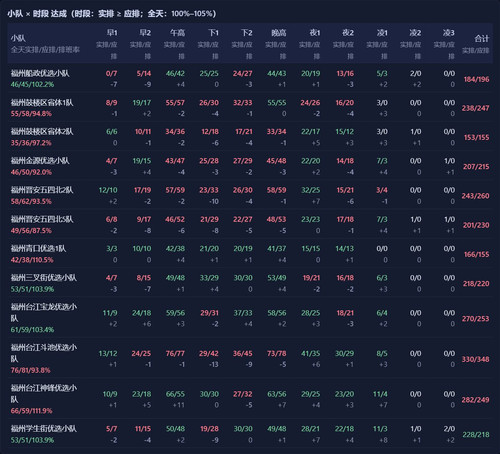Click total value 282/249

(475, 400)
